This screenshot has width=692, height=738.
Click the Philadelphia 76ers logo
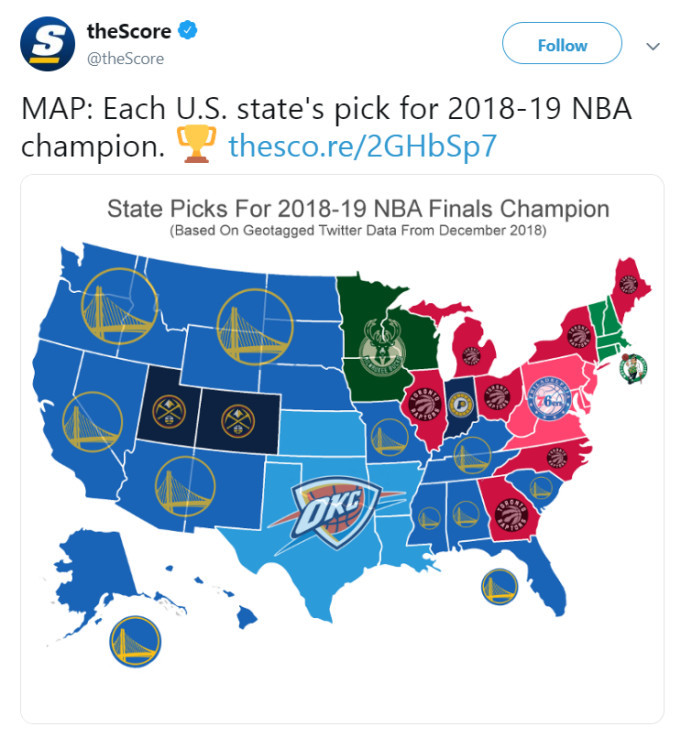tap(549, 399)
